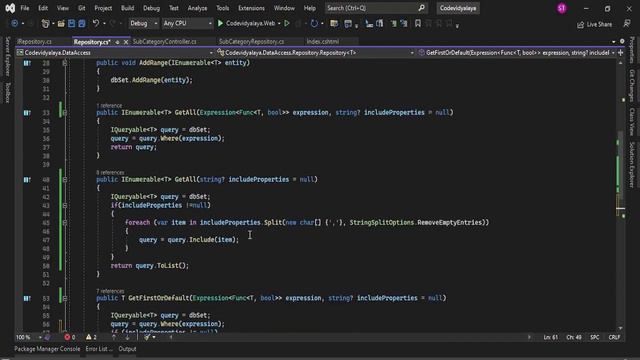This screenshot has width=640, height=360.
Task: Go to previous issue up arrow
Action: coord(113,337)
